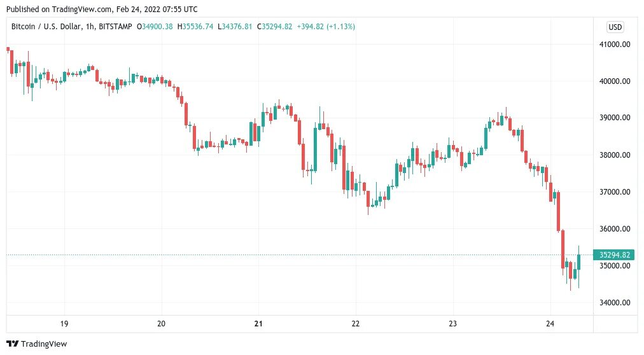This screenshot has width=644, height=355.
Task: Click the 36000.00 price axis label
Action: [615, 228]
